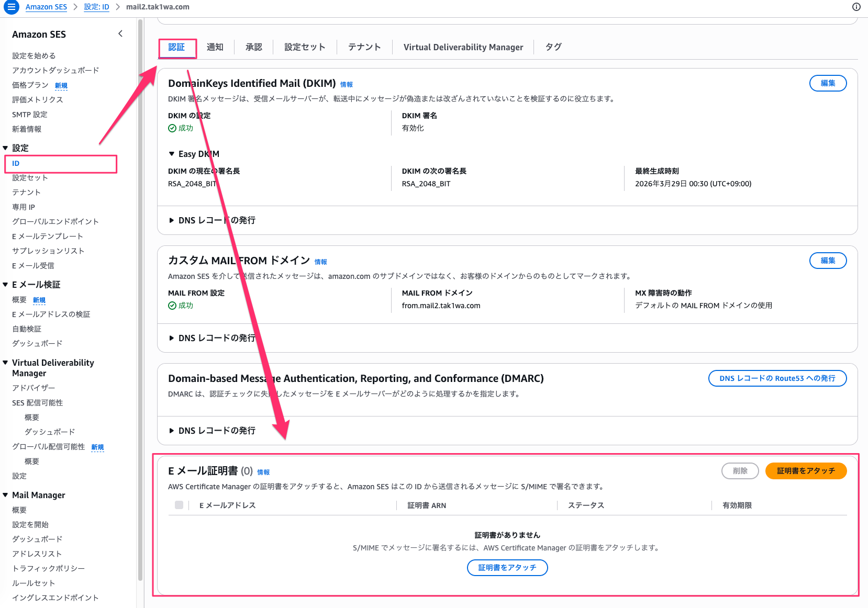Open the hamburger navigation menu
The height and width of the screenshot is (608, 868).
(11, 7)
